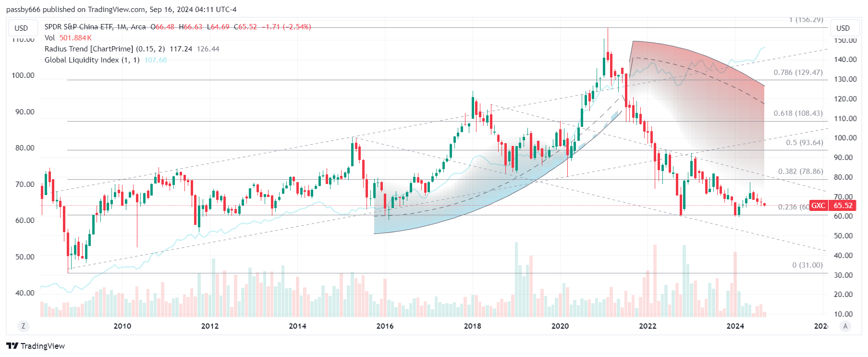Click the 117.24 Radius Trend value
The width and height of the screenshot is (868, 357).
(181, 49)
